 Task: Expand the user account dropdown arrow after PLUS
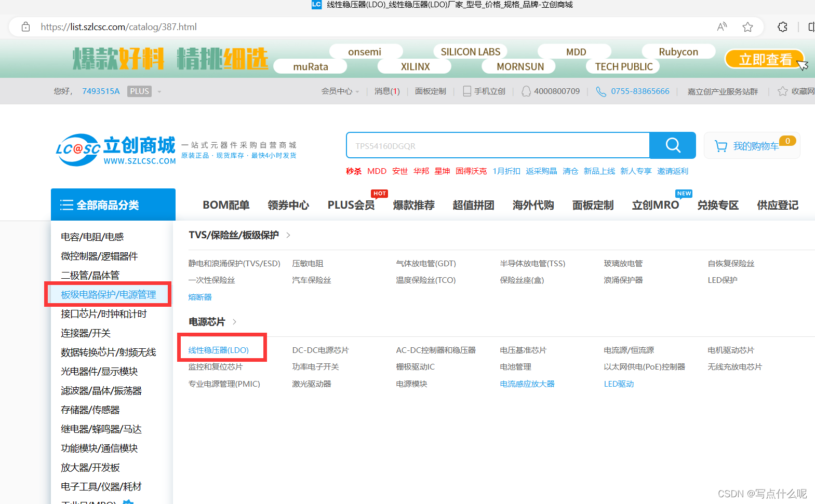(159, 92)
